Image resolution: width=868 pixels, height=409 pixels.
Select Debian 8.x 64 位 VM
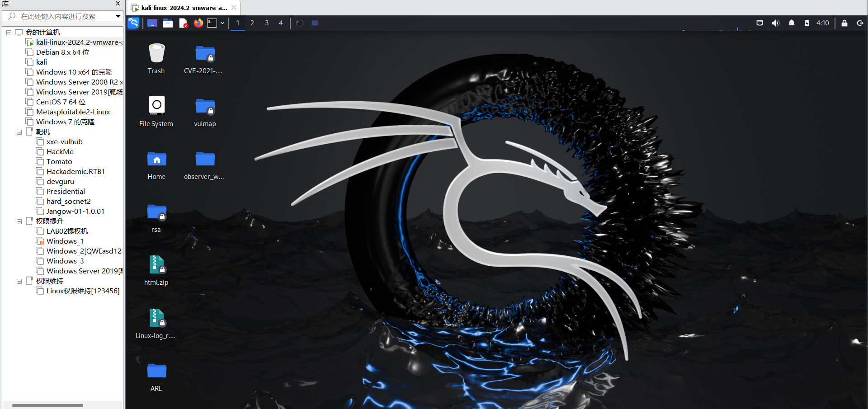(62, 52)
